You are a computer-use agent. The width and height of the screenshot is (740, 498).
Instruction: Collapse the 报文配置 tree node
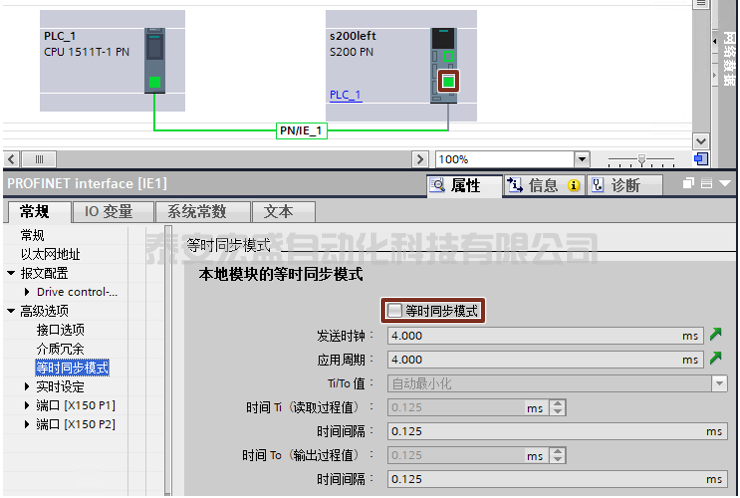tap(11, 273)
